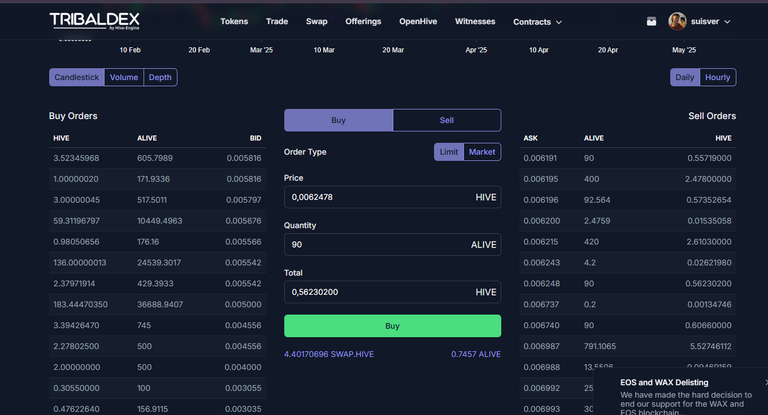Open the Tokens page

tap(234, 22)
